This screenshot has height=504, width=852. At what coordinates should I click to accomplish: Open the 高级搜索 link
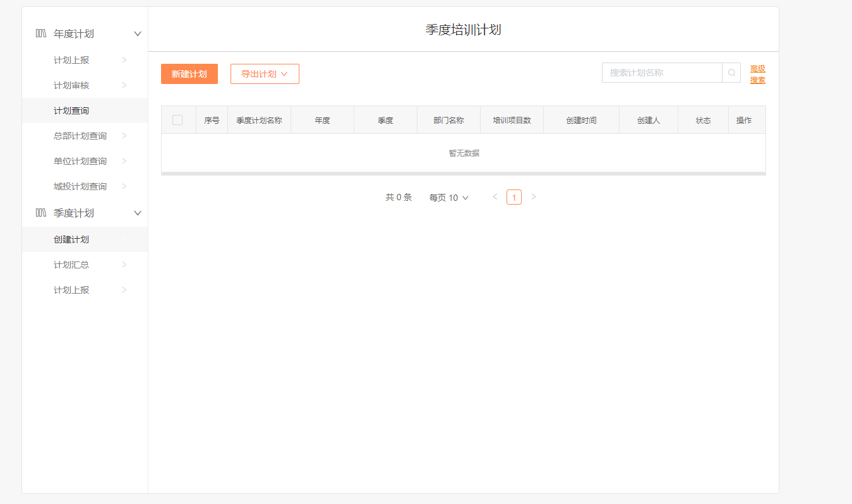click(x=758, y=75)
